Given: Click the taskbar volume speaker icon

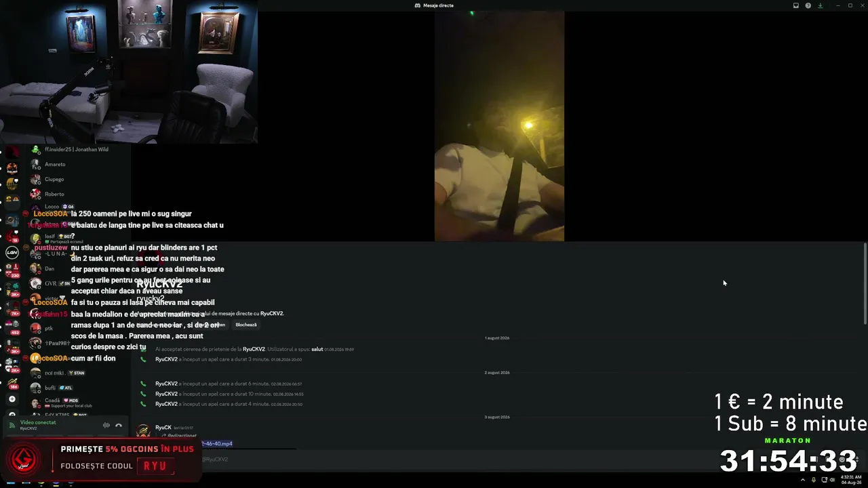Looking at the screenshot, I should coord(832,480).
